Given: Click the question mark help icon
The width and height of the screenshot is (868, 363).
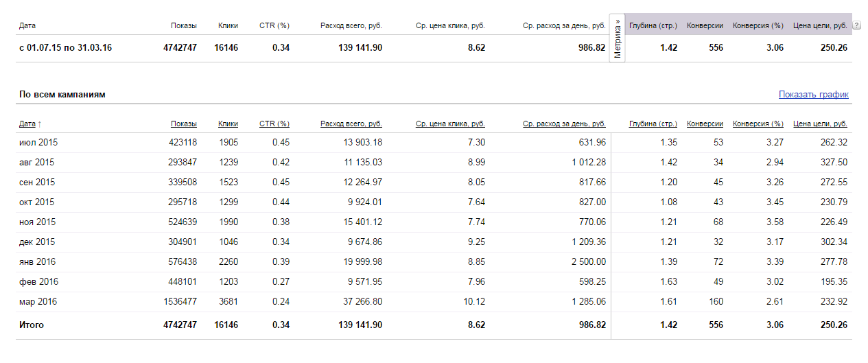Looking at the screenshot, I should click(857, 25).
